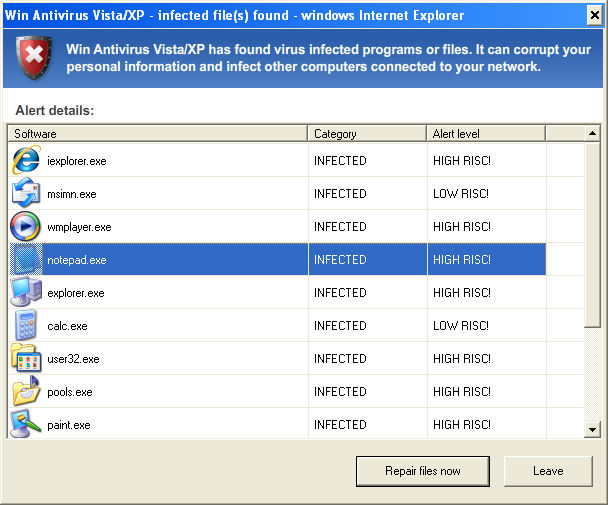608x505 pixels.
Task: Click the red shield alert icon
Action: 34,57
